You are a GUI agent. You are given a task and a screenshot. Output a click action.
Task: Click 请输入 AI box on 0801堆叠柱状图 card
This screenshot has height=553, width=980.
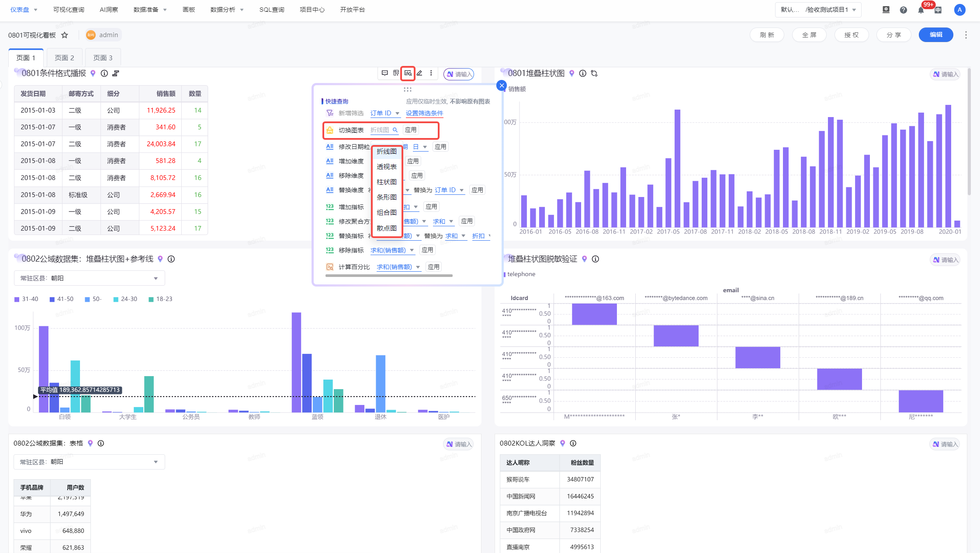[945, 74]
